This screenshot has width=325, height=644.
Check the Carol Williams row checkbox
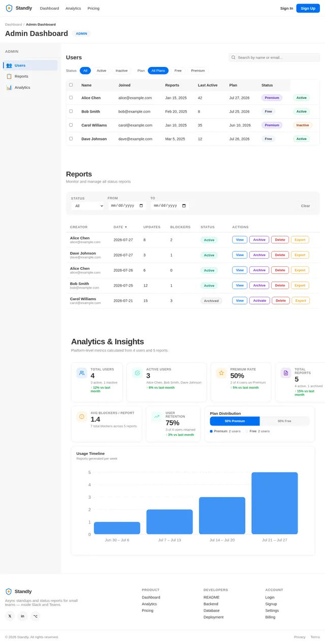(71, 125)
